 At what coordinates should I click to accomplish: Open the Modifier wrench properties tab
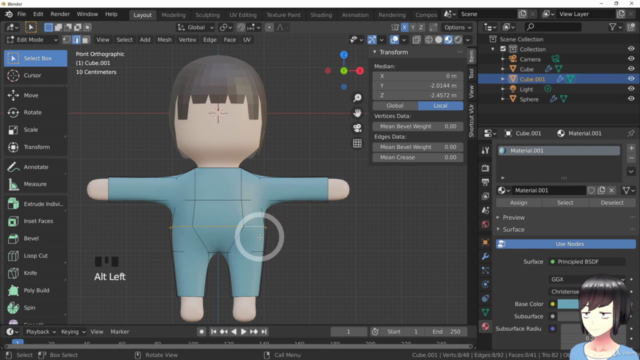pyautogui.click(x=485, y=256)
